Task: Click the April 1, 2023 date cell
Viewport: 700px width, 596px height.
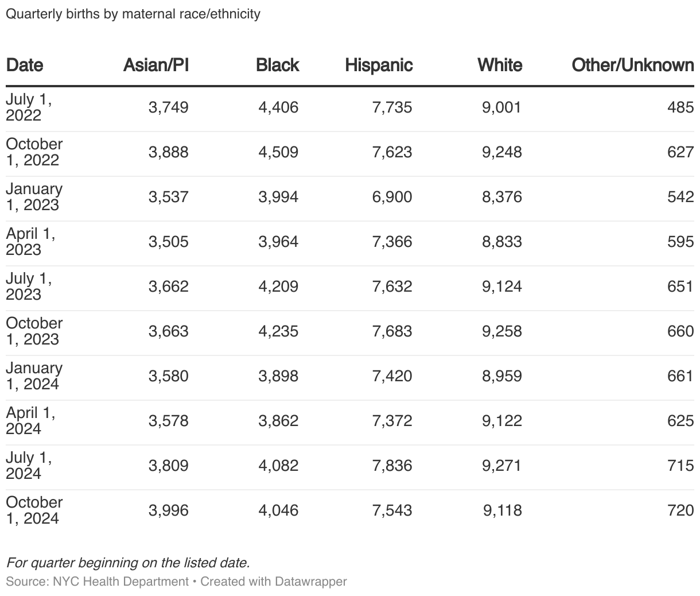Action: click(30, 242)
